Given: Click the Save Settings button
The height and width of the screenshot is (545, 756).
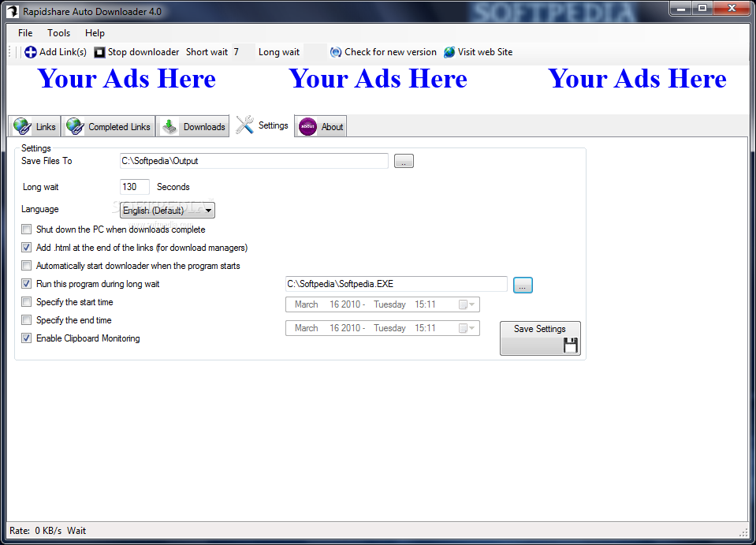Looking at the screenshot, I should [540, 338].
